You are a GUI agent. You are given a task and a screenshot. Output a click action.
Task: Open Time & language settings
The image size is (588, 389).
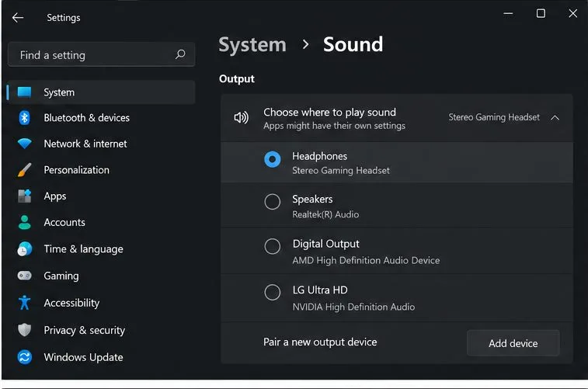tap(101, 248)
